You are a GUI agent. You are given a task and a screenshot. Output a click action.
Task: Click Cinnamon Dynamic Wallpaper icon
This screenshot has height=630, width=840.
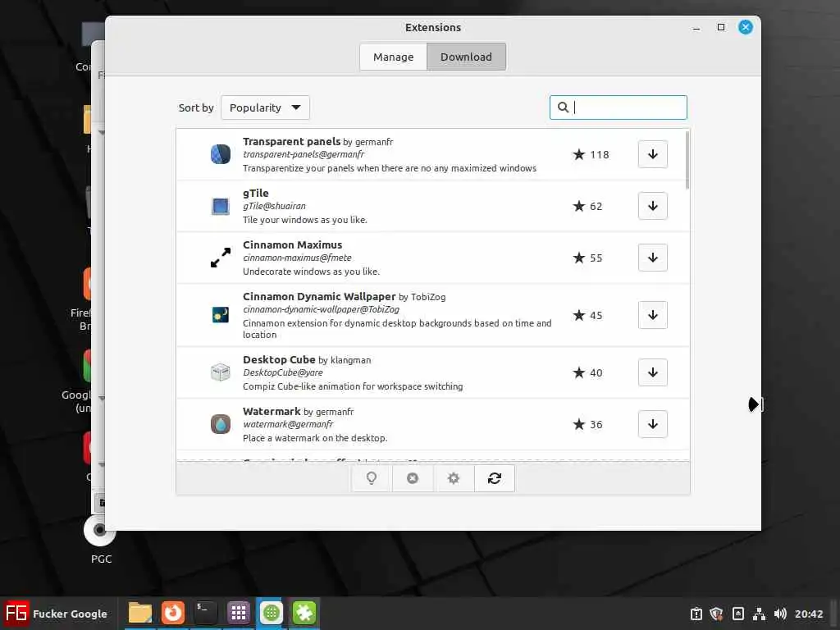point(220,315)
